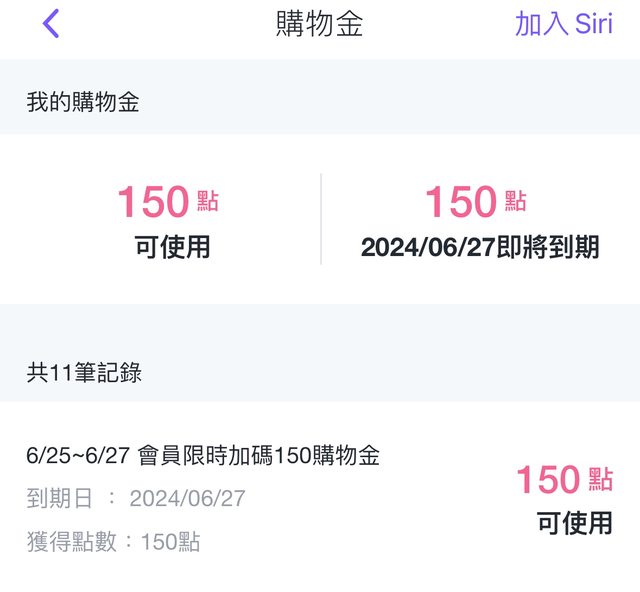
Task: Tap the vertical divider between balances
Action: pyautogui.click(x=321, y=219)
